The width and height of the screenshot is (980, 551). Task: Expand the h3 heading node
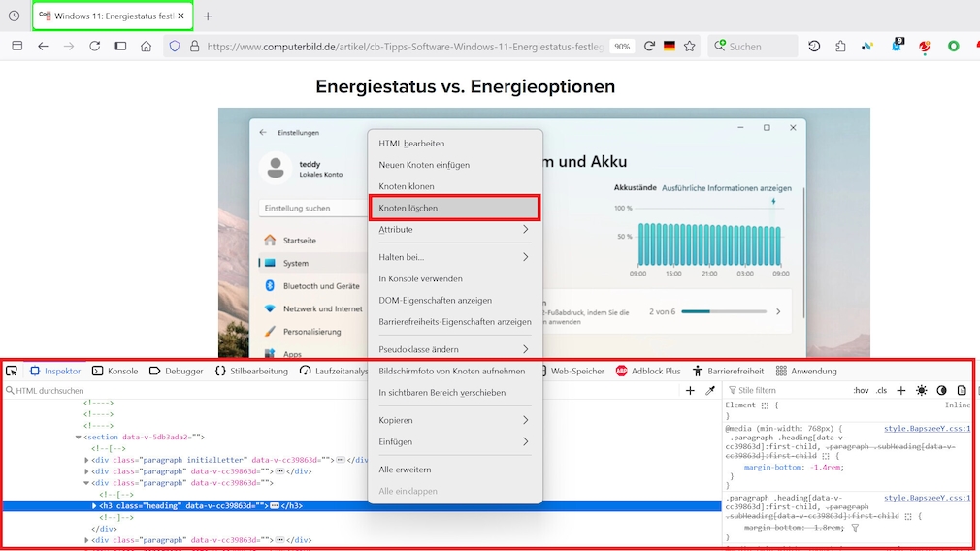pyautogui.click(x=94, y=506)
